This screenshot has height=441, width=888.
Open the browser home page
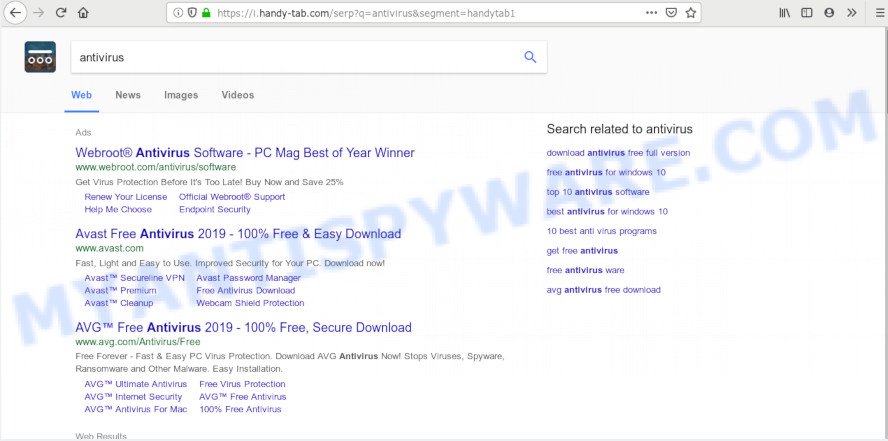(83, 12)
